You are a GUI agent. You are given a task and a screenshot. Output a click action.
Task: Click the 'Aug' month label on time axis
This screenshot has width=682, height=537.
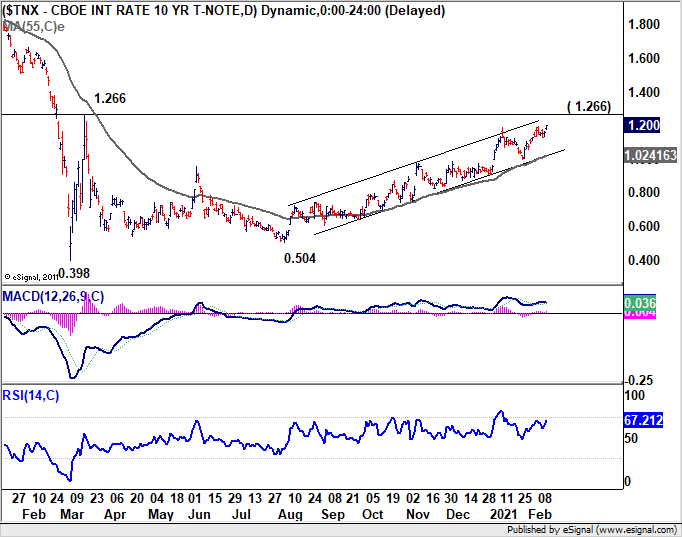pos(290,514)
